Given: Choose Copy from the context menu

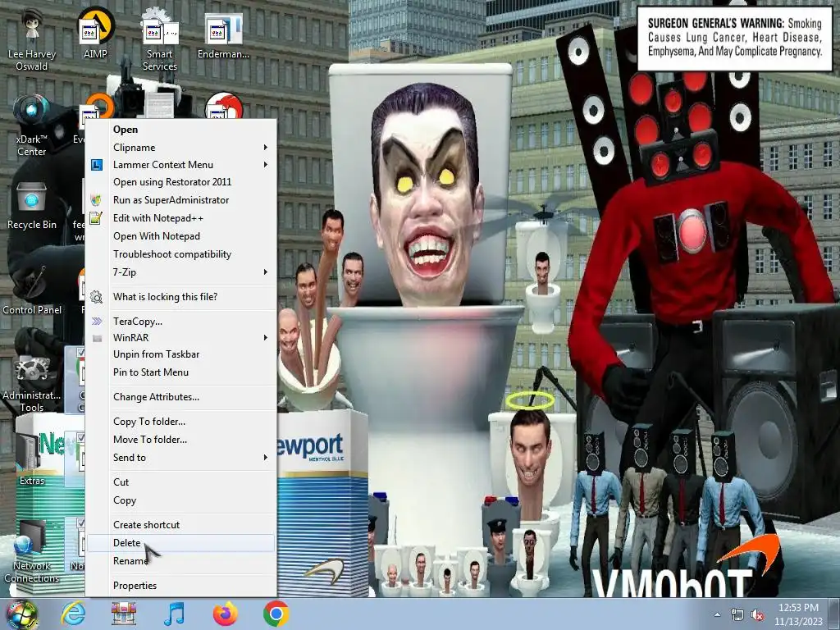Looking at the screenshot, I should tap(180, 500).
